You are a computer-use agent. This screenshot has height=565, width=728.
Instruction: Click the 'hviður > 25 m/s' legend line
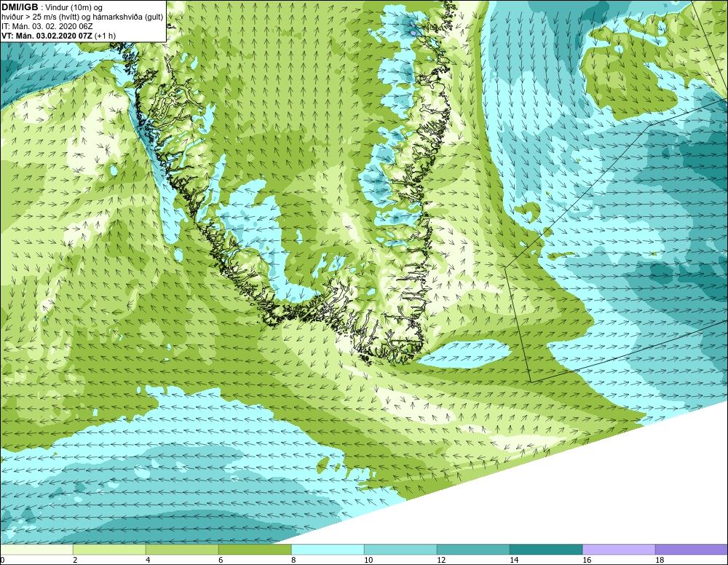(82, 17)
